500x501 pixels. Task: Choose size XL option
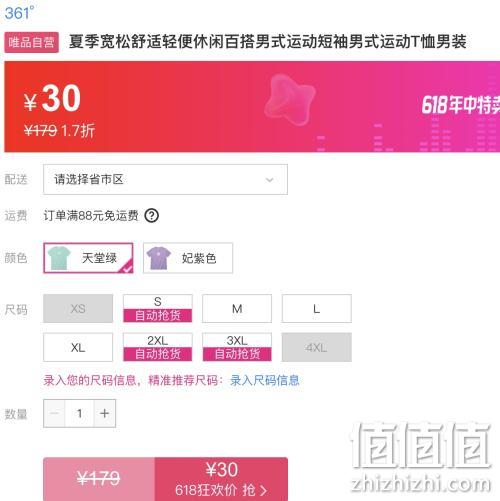pos(78,347)
